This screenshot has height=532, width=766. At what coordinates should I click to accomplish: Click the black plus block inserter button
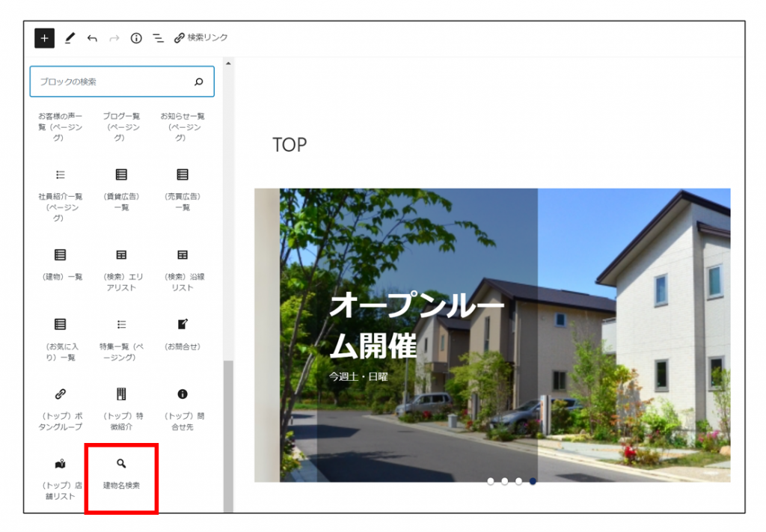pos(44,38)
